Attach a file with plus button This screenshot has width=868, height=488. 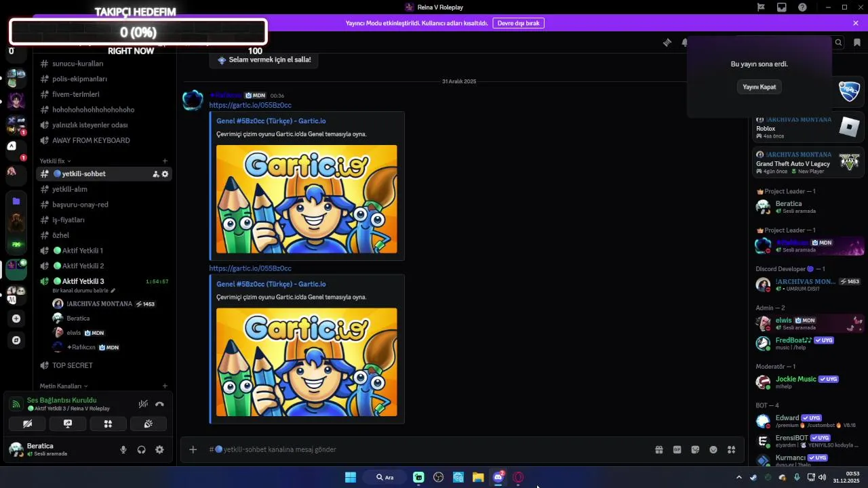[193, 449]
